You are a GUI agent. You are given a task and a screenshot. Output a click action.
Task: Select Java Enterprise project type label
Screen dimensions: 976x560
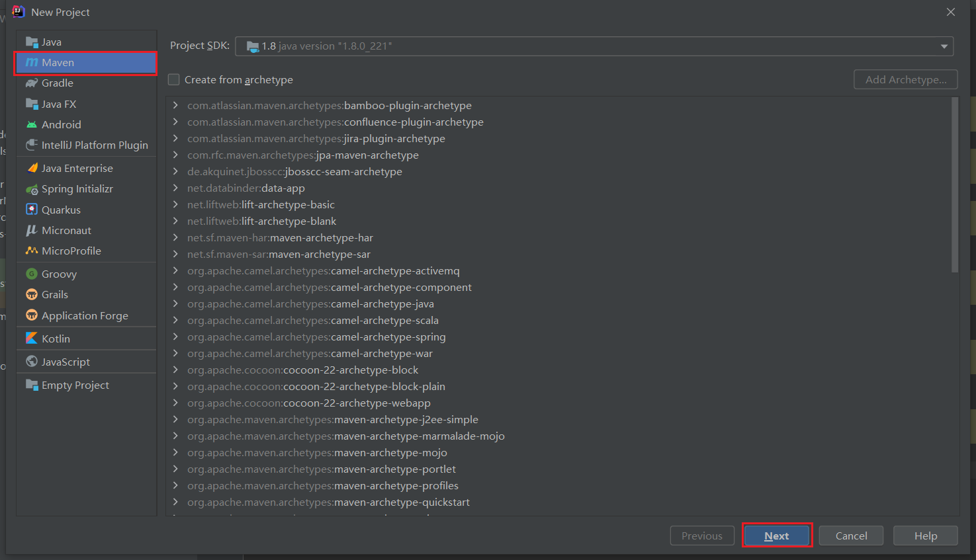pos(77,168)
